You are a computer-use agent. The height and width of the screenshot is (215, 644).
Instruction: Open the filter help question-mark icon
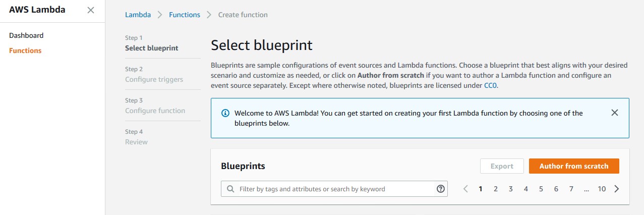[441, 189]
